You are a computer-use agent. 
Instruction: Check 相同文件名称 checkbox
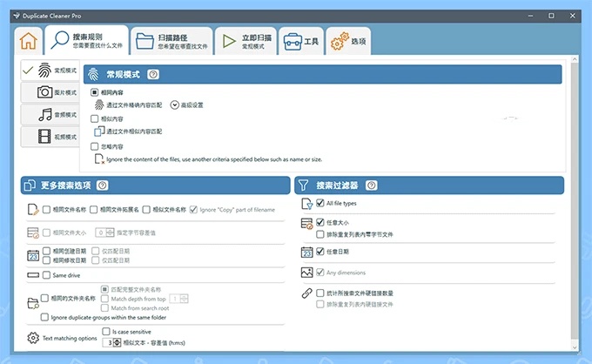(x=46, y=210)
